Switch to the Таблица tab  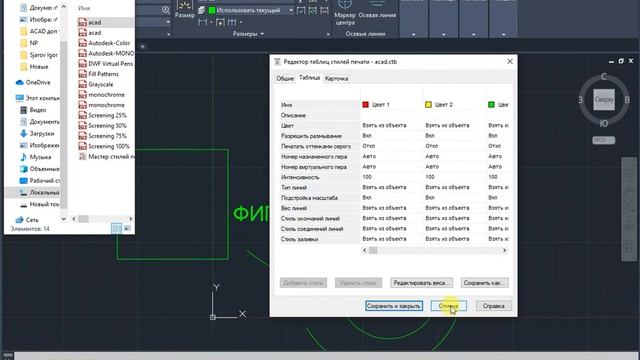coord(309,78)
